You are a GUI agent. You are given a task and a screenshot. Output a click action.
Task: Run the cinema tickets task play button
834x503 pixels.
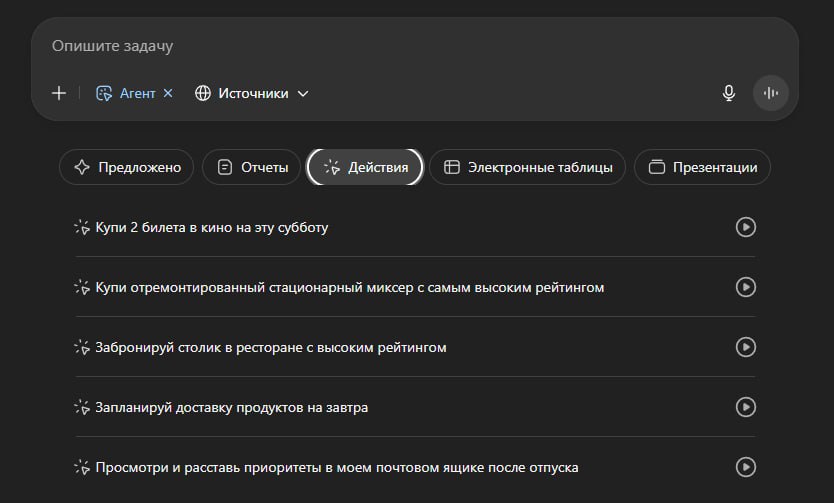click(745, 227)
